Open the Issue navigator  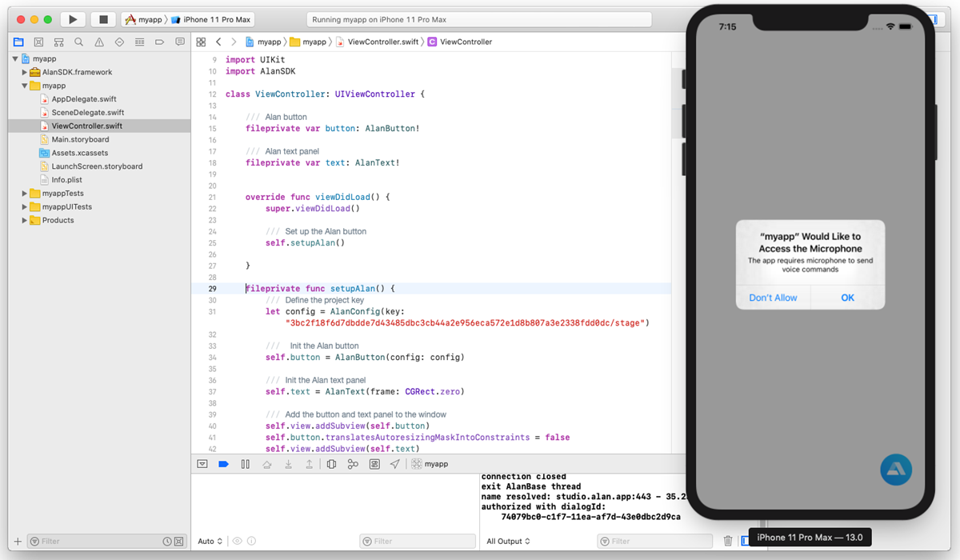[x=98, y=42]
